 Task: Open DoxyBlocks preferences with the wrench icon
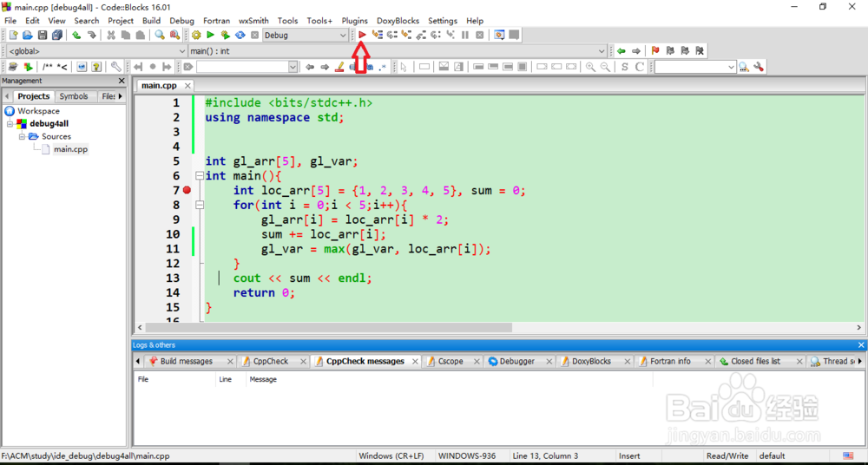(115, 67)
